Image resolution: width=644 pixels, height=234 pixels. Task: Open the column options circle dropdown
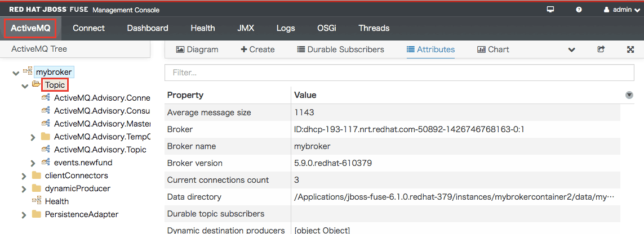[629, 95]
